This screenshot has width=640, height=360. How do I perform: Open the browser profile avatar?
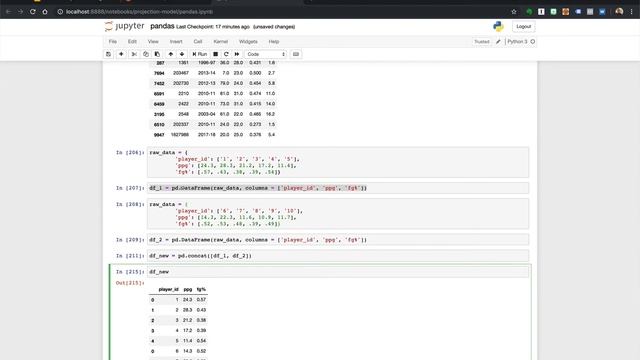619,11
